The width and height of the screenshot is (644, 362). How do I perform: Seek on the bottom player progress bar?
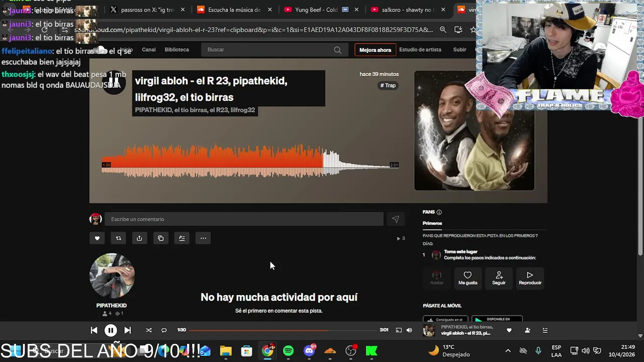point(283,330)
